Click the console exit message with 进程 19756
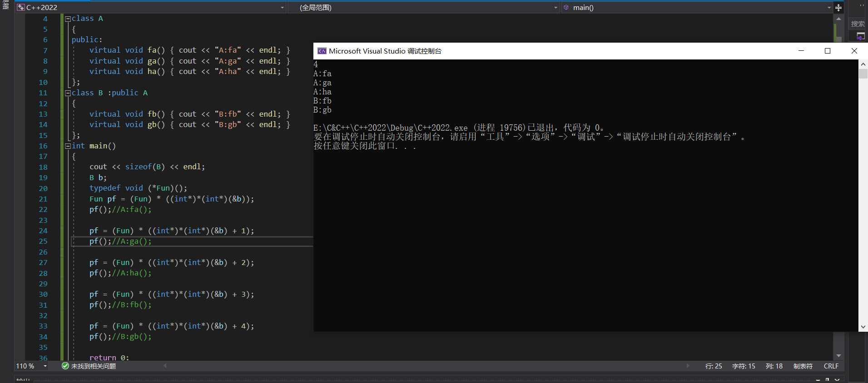This screenshot has height=383, width=868. click(459, 128)
